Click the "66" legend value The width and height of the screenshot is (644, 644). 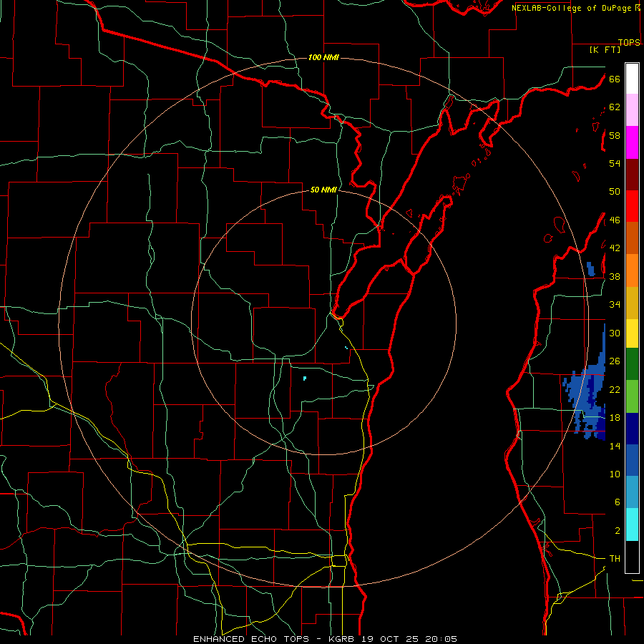pyautogui.click(x=615, y=79)
